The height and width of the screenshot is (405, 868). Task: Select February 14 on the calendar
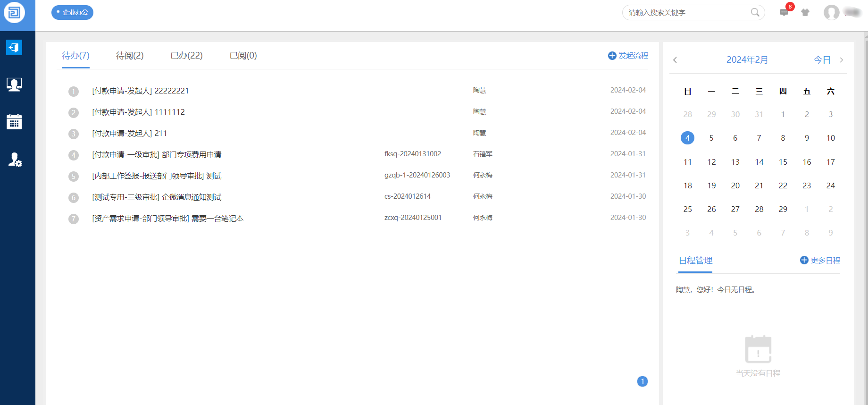coord(759,162)
